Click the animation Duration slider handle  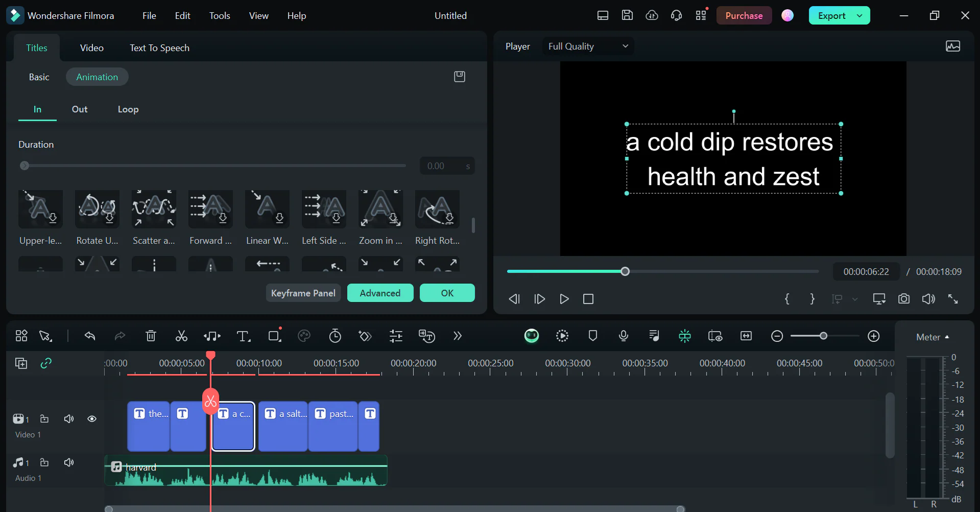(25, 166)
